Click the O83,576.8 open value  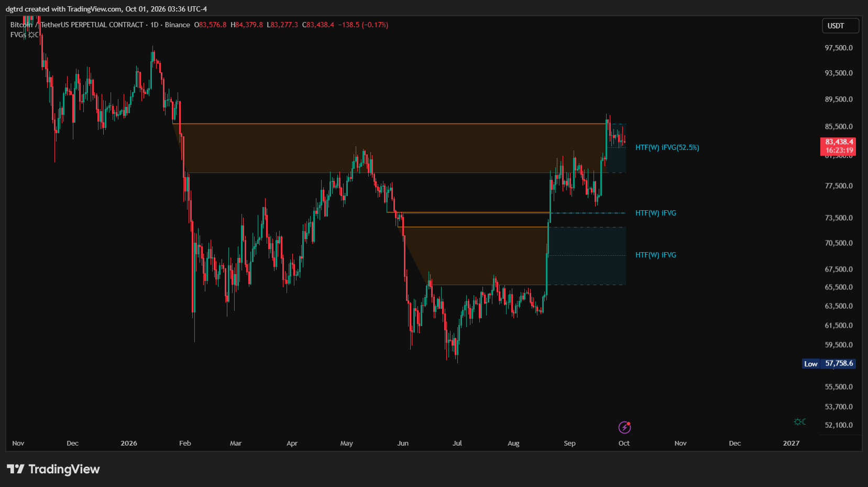[x=211, y=25]
